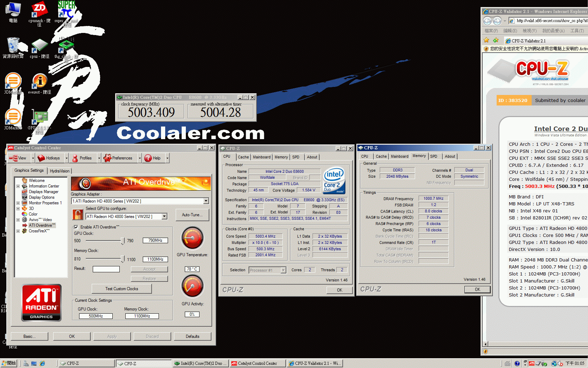
Task: Expand the Information Center tree node
Action: (18, 186)
